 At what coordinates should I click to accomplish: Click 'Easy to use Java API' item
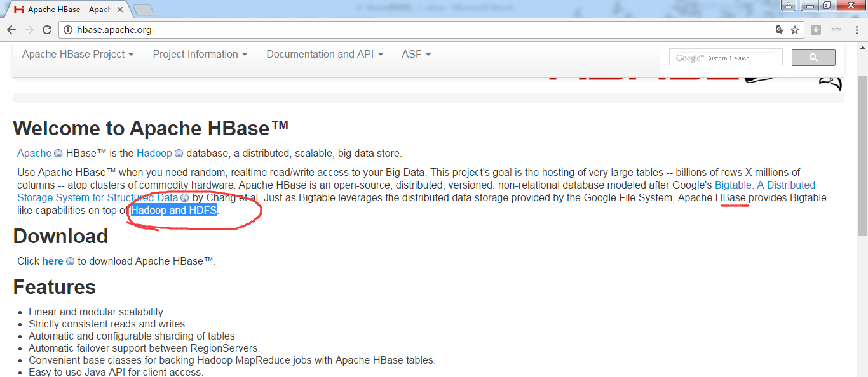(116, 372)
